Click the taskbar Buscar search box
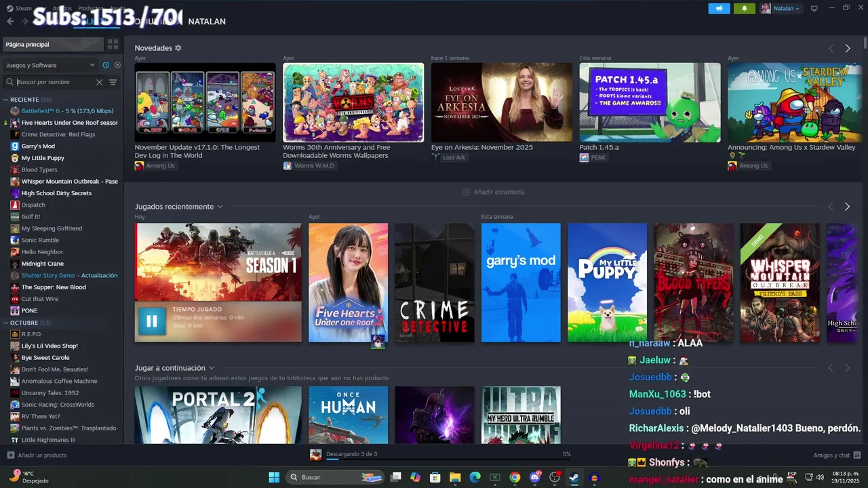The image size is (868, 488). tap(336, 477)
